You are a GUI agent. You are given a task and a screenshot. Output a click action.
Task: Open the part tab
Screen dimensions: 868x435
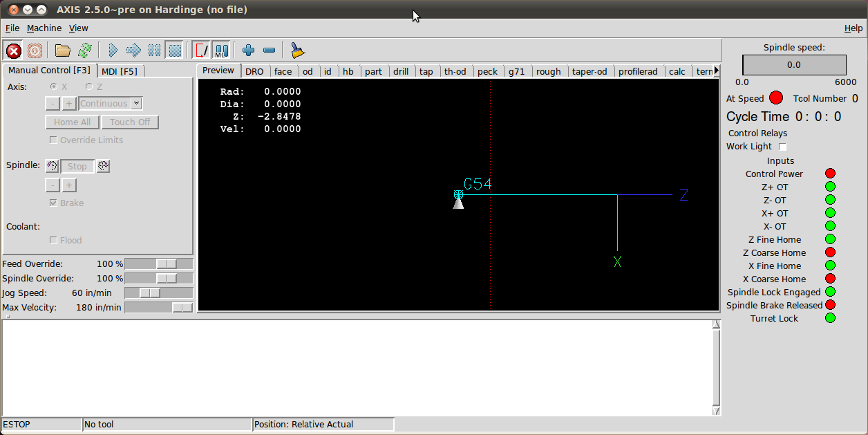[x=374, y=71]
